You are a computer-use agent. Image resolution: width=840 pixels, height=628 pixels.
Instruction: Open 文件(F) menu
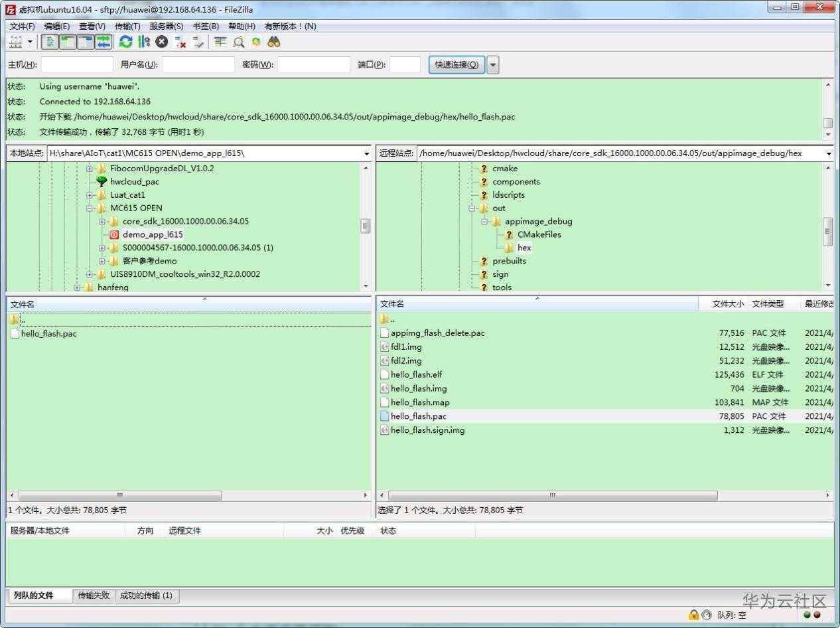tap(22, 26)
